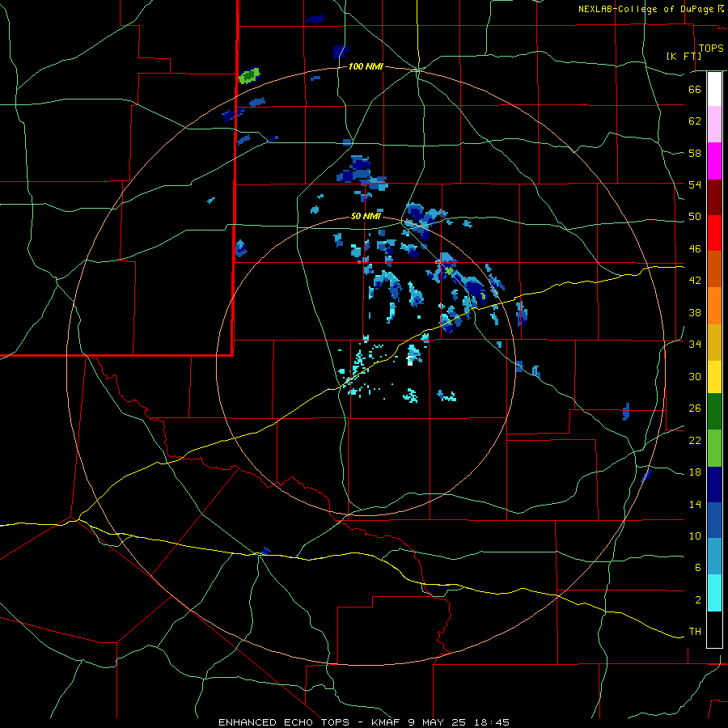The height and width of the screenshot is (728, 728).
Task: Click the legend value "6"
Action: [x=698, y=568]
